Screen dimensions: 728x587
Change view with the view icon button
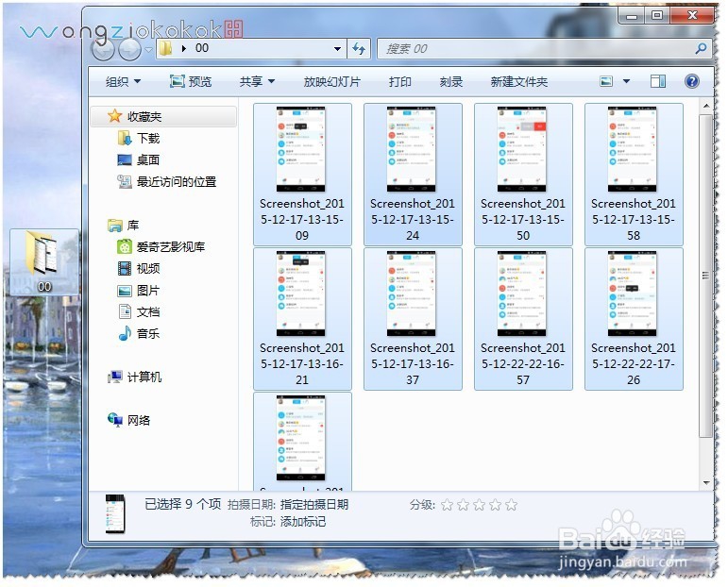click(606, 82)
